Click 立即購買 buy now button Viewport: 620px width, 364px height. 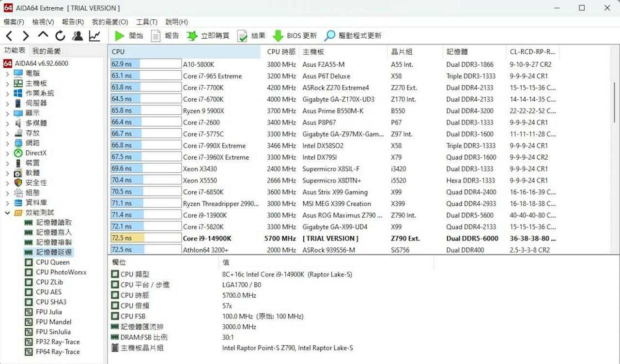coord(208,36)
